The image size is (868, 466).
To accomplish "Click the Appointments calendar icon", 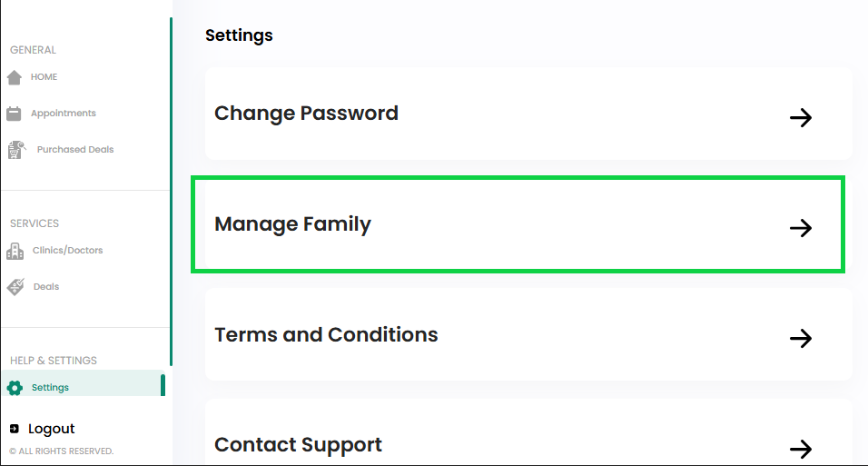I will pyautogui.click(x=14, y=114).
